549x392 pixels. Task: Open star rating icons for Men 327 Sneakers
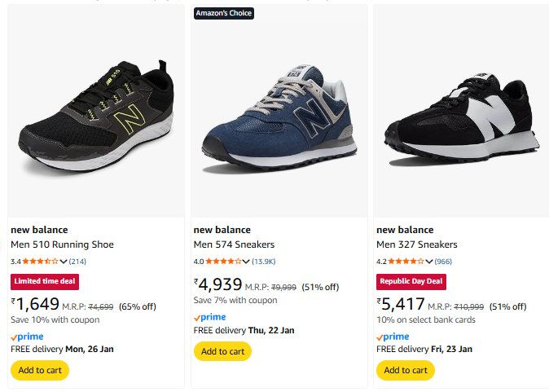point(406,262)
